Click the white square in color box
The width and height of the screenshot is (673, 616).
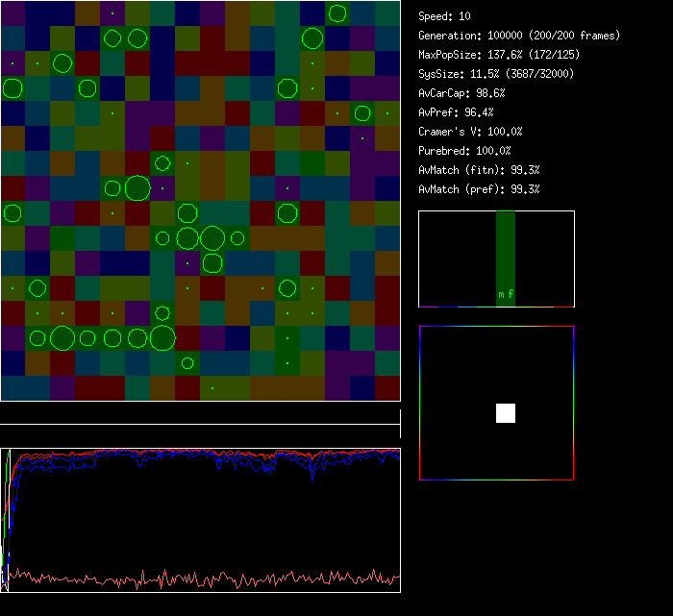[506, 413]
